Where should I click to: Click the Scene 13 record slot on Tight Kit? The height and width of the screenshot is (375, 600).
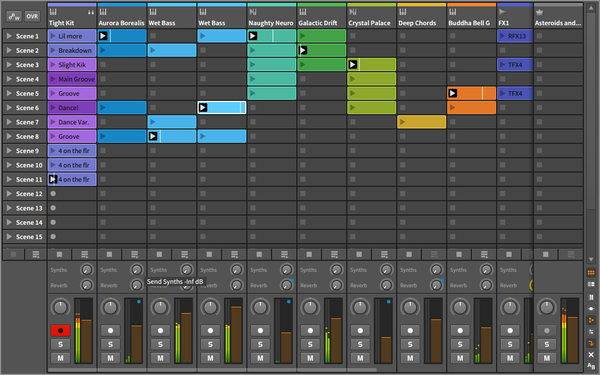click(x=53, y=208)
